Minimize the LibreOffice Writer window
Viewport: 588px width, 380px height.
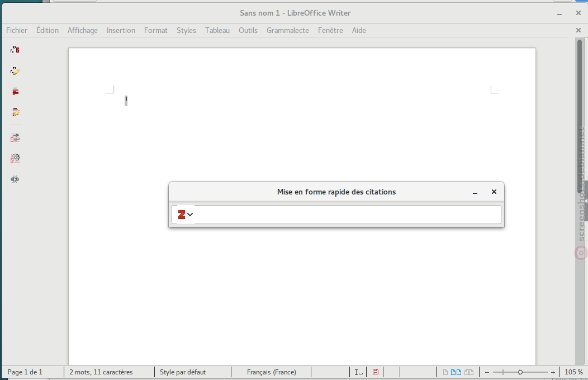[559, 13]
